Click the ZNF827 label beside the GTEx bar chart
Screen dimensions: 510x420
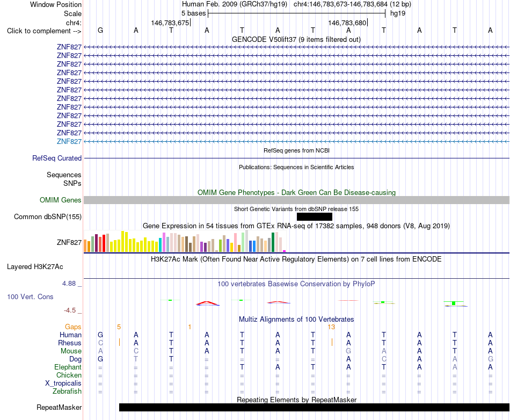(x=69, y=242)
